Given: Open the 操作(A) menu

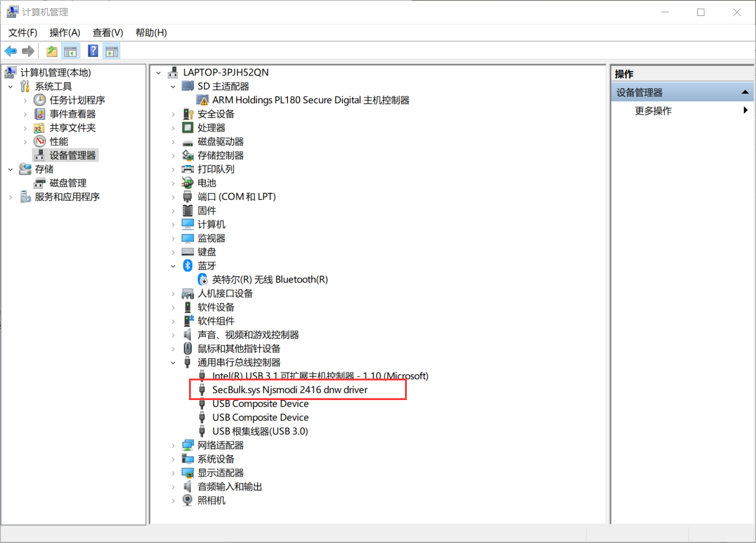Looking at the screenshot, I should pos(65,33).
